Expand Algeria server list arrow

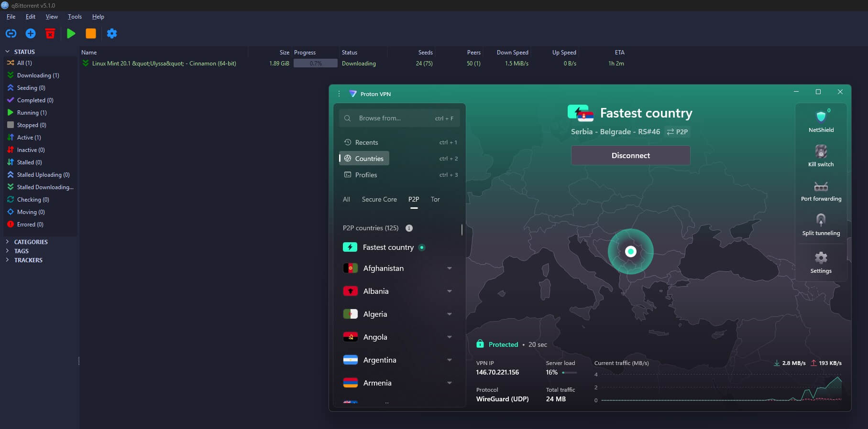[450, 314]
